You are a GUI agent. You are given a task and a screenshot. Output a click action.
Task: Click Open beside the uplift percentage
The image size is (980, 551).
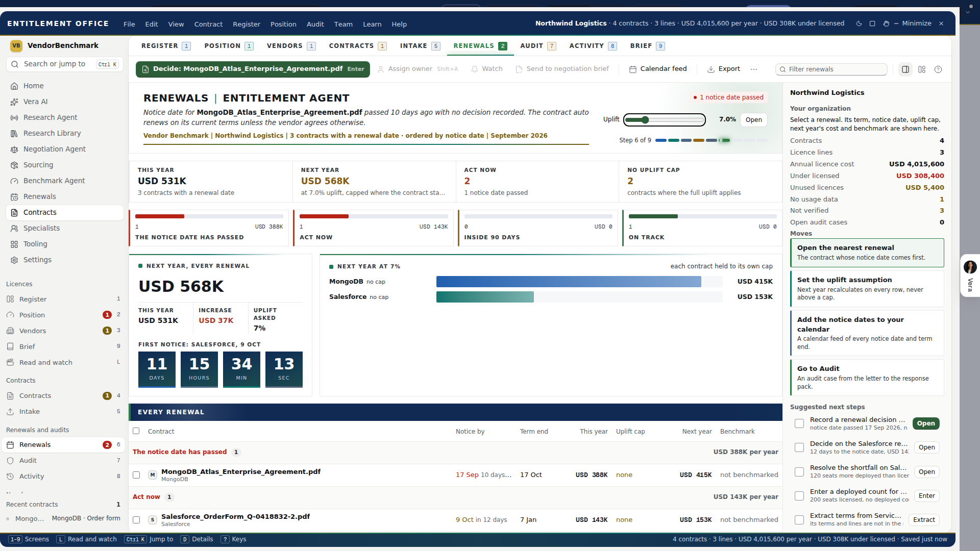753,120
